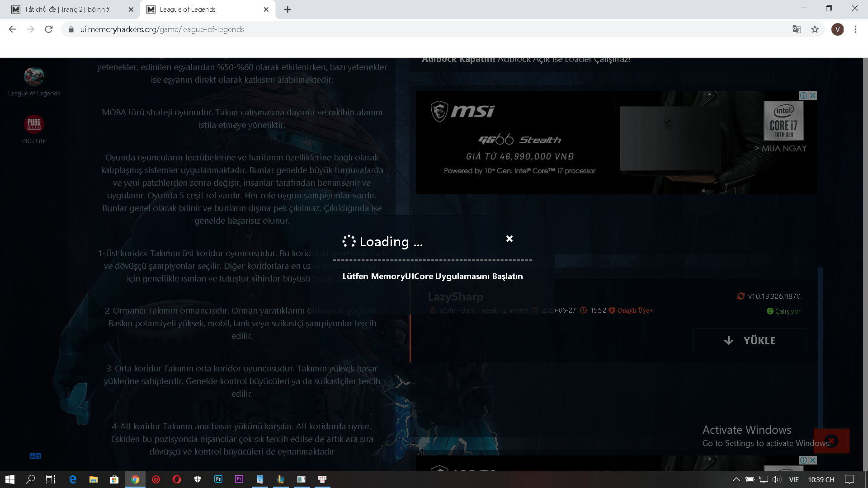Switch to Chrome in the taskbar
868x488 pixels.
click(x=135, y=479)
